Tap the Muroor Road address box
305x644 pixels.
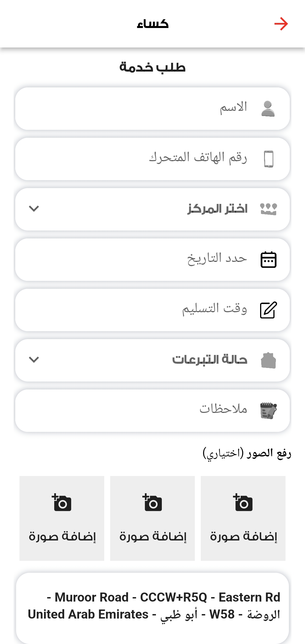point(152,606)
